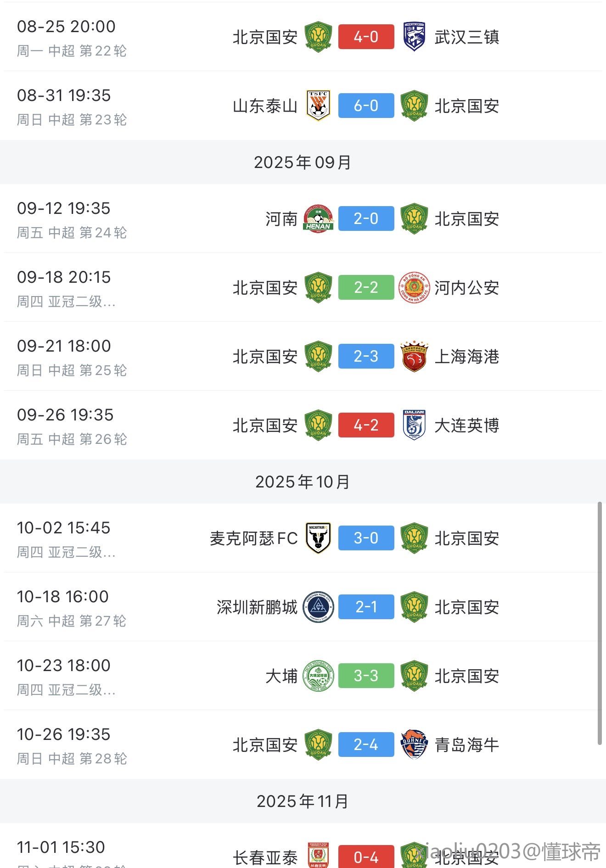Click the Wuhan Three Towns club crest
Screen dimensions: 606x868
414,37
